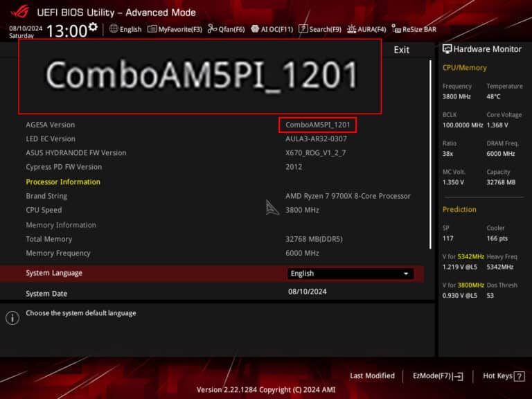Screen dimensions: 532x399
Task: Switch to the Exit tab
Action: point(401,50)
